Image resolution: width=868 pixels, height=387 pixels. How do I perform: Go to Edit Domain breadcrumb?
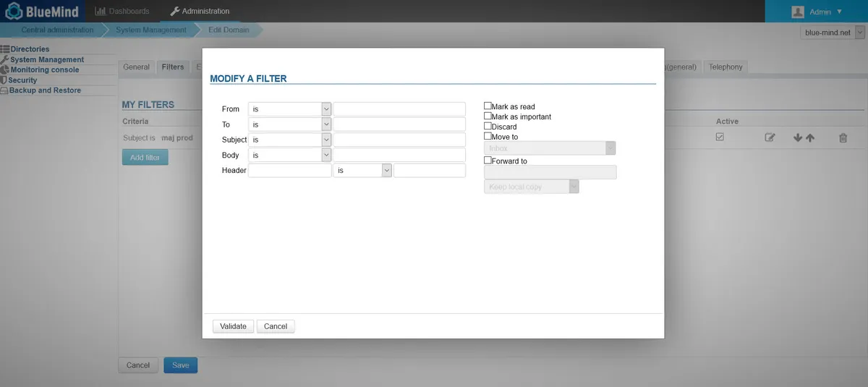pos(229,30)
